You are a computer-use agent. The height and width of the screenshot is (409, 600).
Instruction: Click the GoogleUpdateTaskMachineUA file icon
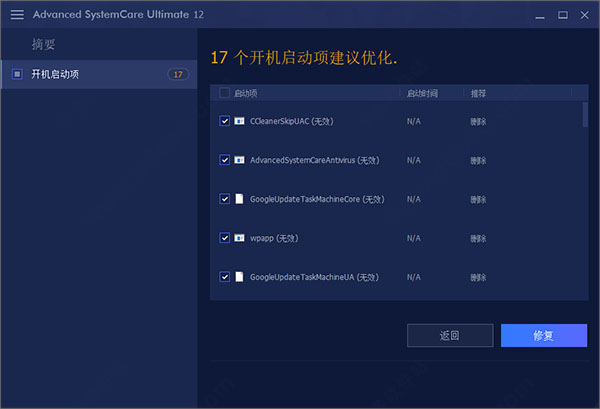[x=239, y=277]
